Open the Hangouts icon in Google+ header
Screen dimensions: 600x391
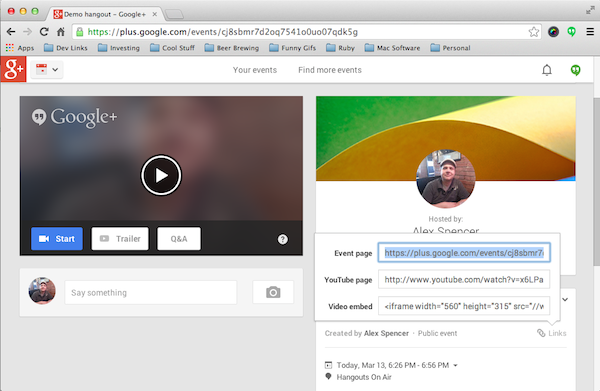click(575, 70)
